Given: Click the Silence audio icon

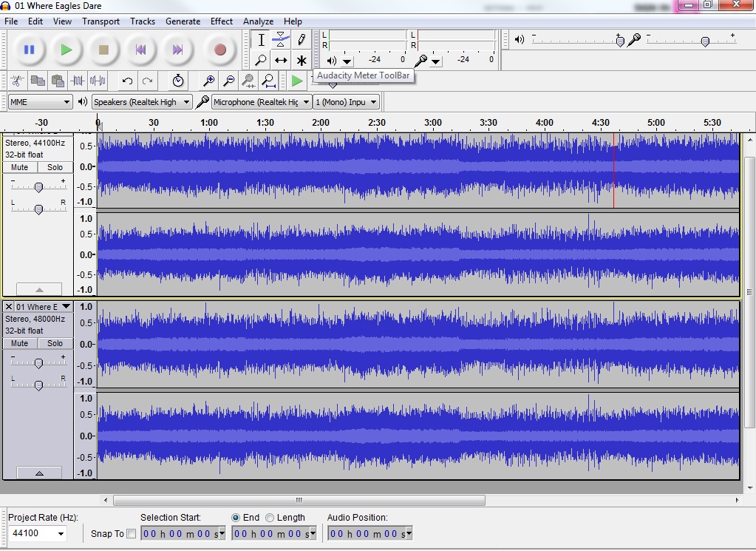Looking at the screenshot, I should [x=98, y=81].
